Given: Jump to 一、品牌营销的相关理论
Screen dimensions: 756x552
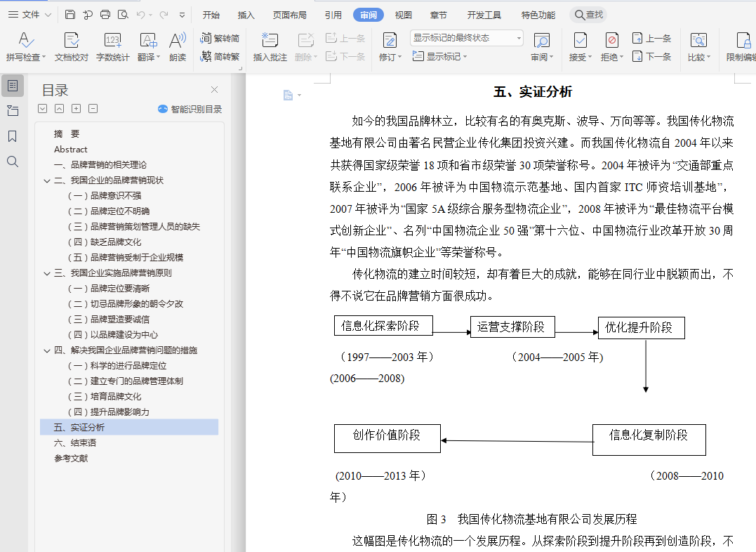Looking at the screenshot, I should coord(100,165).
